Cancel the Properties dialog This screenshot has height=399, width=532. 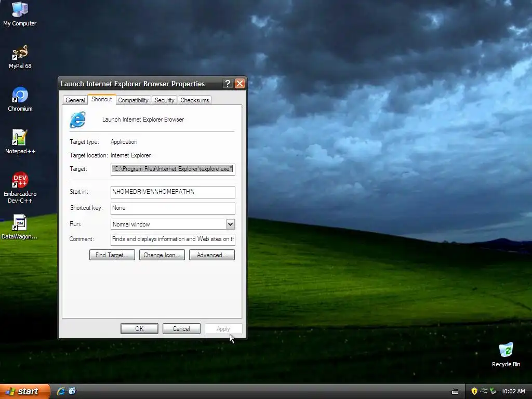[181, 329]
